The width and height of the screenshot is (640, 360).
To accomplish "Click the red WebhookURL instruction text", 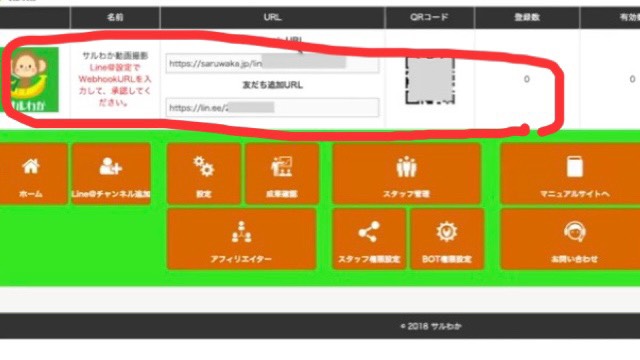I will 115,85.
